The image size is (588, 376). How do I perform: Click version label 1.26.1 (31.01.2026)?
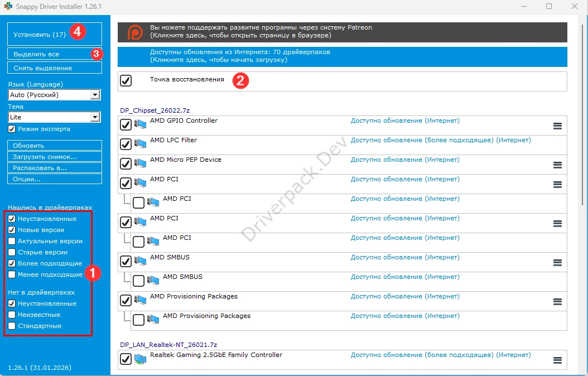[40, 368]
